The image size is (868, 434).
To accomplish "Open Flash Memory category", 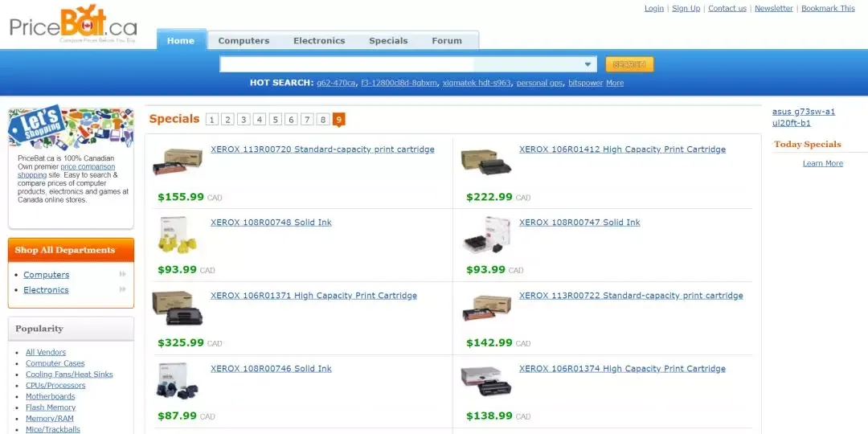I will (51, 407).
